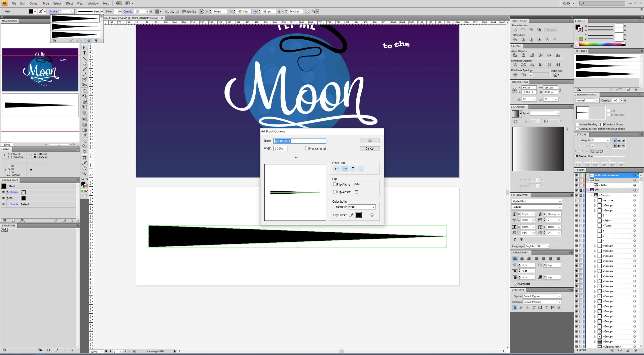Select the Hand tool in toolbox
The image size is (644, 355).
pyautogui.click(x=85, y=168)
